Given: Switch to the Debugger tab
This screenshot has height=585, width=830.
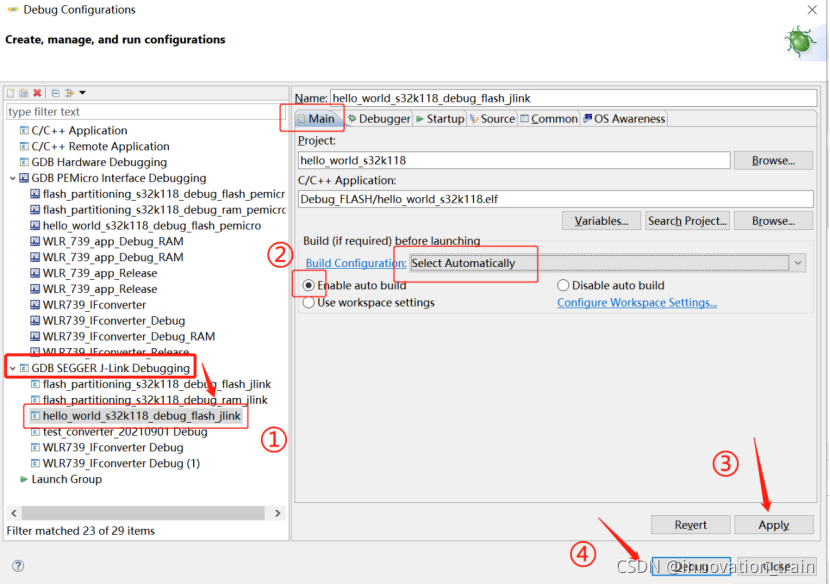Looking at the screenshot, I should pyautogui.click(x=379, y=119).
